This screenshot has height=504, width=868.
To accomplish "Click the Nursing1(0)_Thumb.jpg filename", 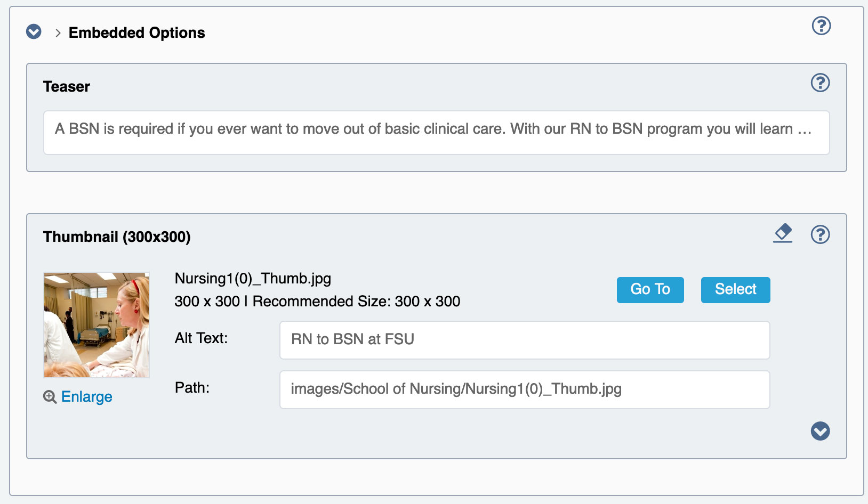I will (253, 279).
